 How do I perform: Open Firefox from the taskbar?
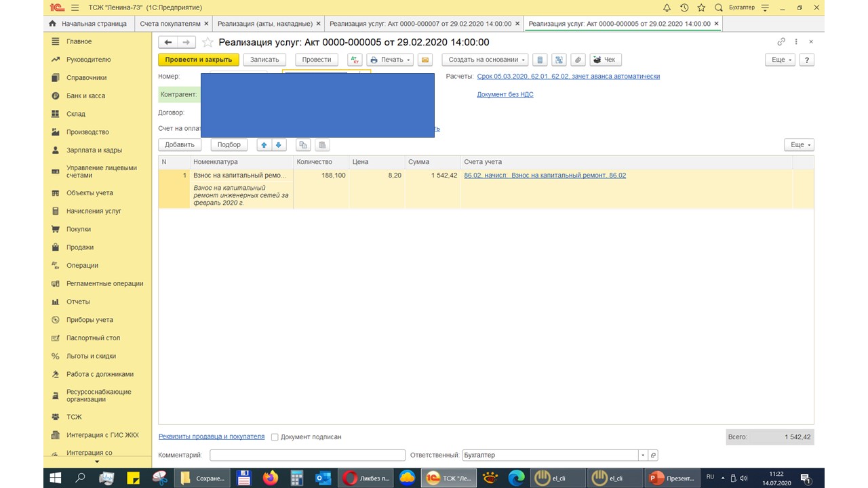pyautogui.click(x=270, y=478)
